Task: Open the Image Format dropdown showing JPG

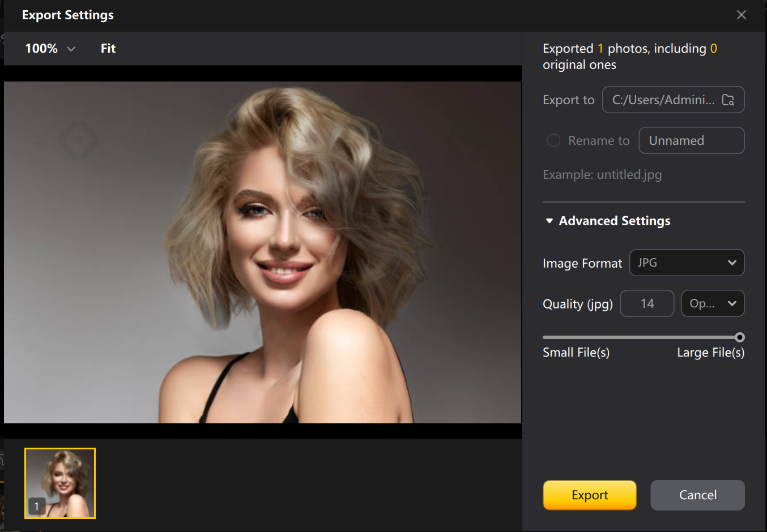Action: (687, 263)
